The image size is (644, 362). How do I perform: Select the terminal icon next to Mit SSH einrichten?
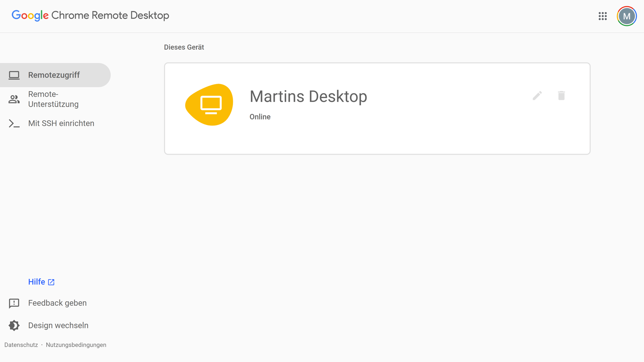coord(14,123)
